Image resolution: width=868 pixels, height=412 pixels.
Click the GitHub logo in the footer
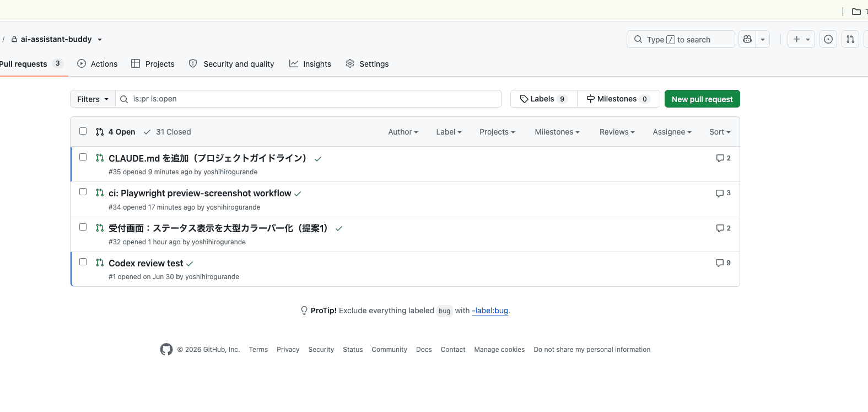[x=166, y=349]
